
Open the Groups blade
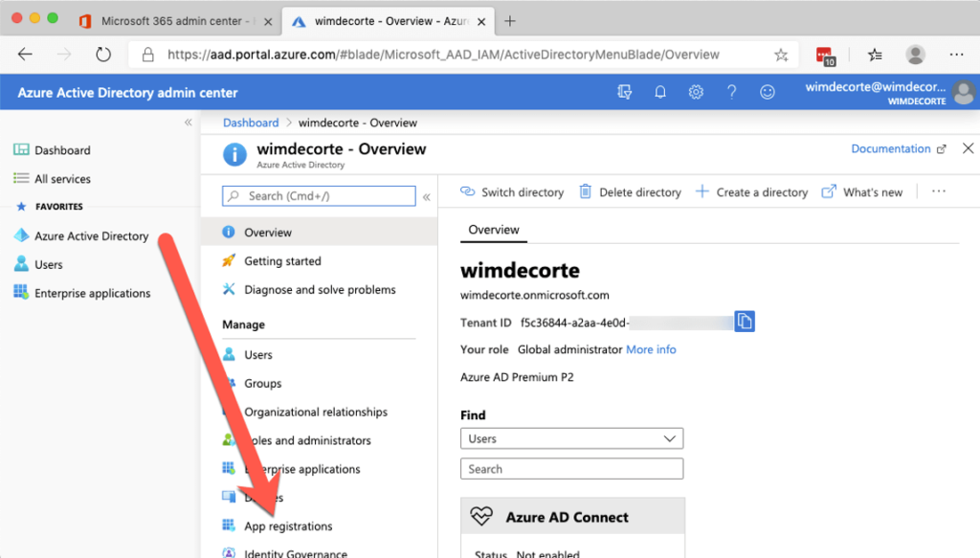click(x=261, y=383)
